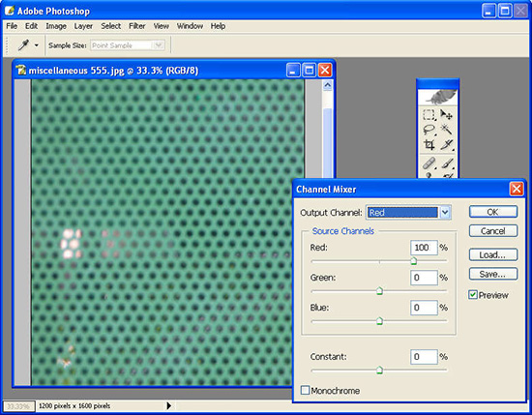Select the Slice tool
This screenshot has height=415, width=532.
447,145
